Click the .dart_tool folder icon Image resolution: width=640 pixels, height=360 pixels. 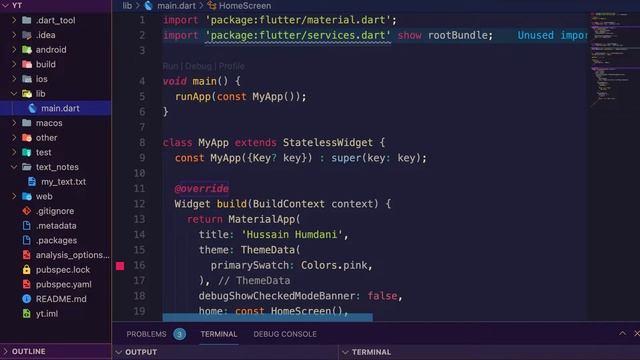pyautogui.click(x=27, y=20)
